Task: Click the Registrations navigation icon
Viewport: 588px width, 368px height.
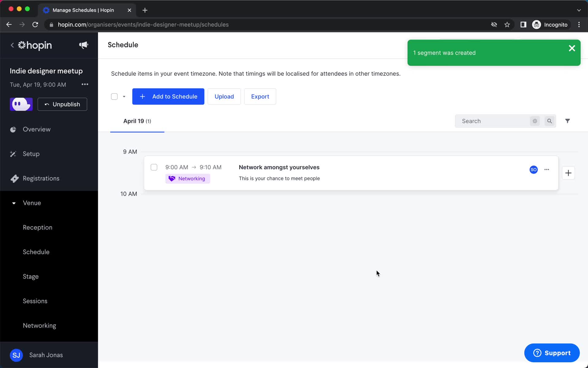Action: tap(13, 178)
